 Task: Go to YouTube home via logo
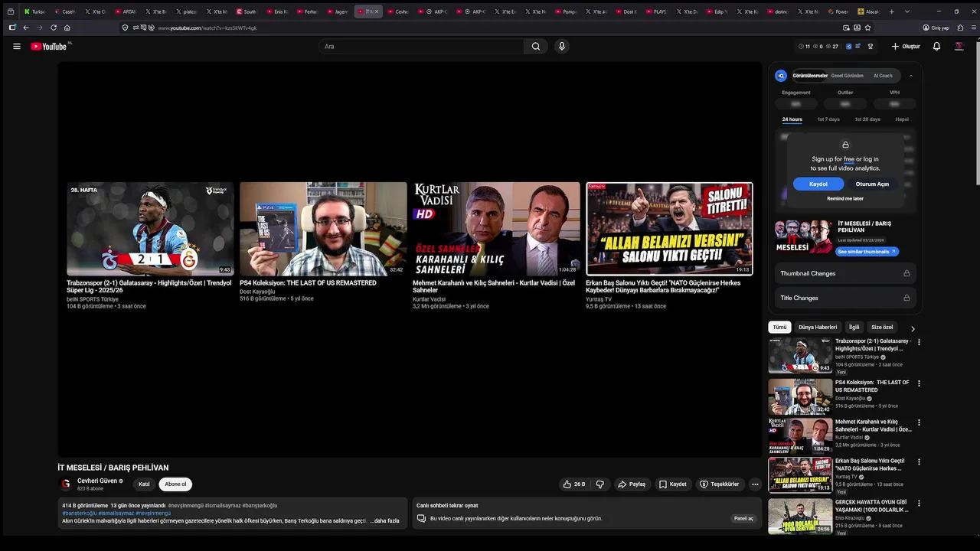(x=49, y=47)
